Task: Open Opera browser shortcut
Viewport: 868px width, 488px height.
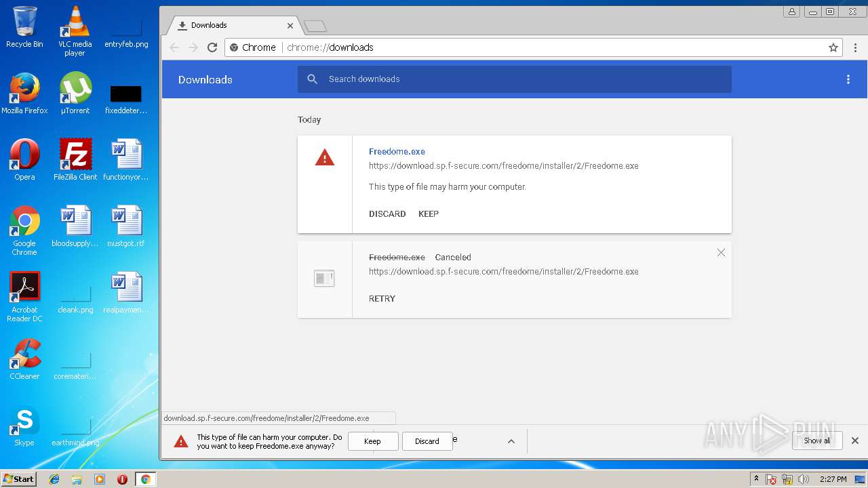Action: [24, 160]
